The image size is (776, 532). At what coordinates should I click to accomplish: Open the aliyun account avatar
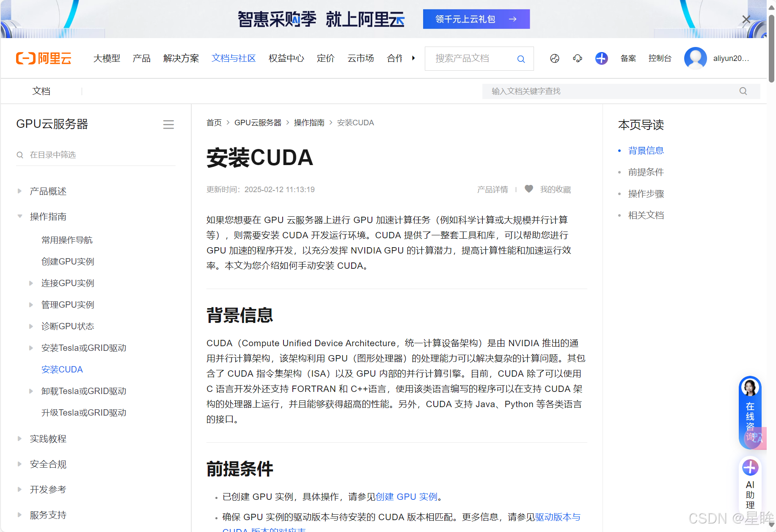point(695,58)
